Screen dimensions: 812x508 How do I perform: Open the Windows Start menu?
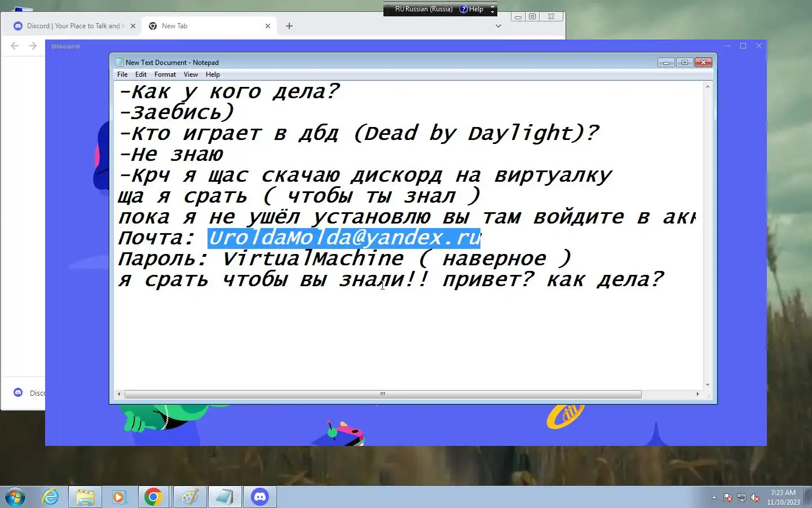coord(15,497)
